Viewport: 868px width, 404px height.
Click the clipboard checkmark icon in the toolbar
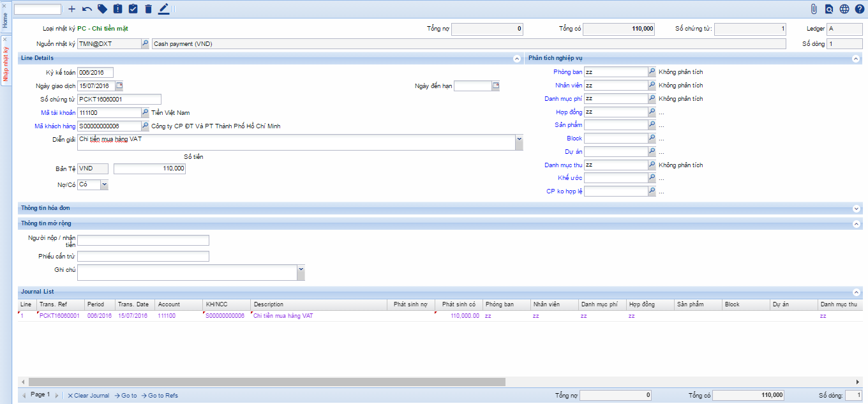(x=133, y=9)
